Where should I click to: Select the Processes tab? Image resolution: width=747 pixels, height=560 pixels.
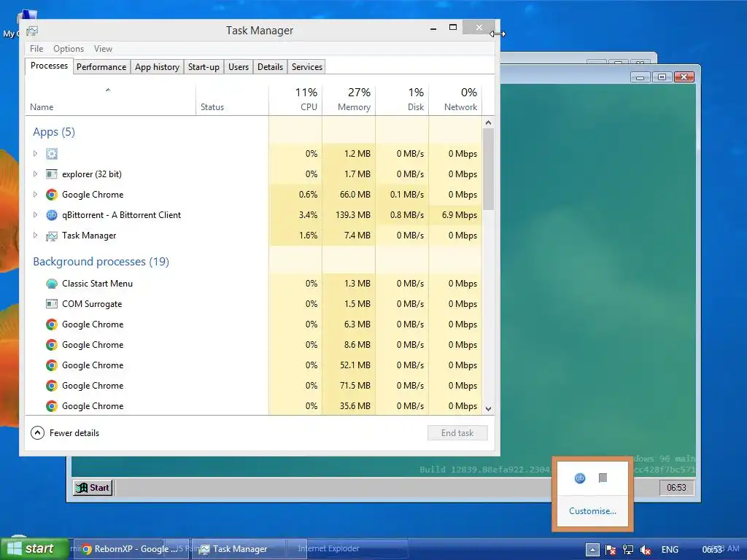[49, 66]
